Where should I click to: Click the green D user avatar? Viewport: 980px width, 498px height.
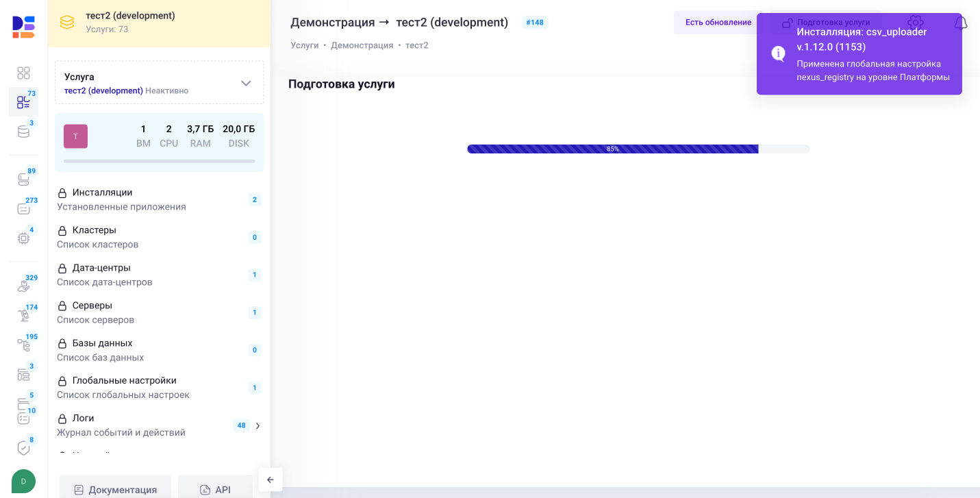(23, 481)
